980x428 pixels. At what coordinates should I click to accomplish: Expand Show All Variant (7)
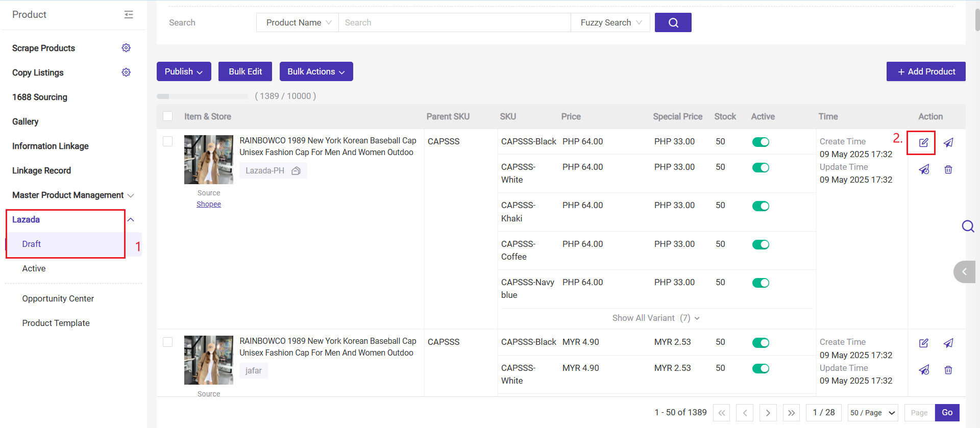[656, 318]
